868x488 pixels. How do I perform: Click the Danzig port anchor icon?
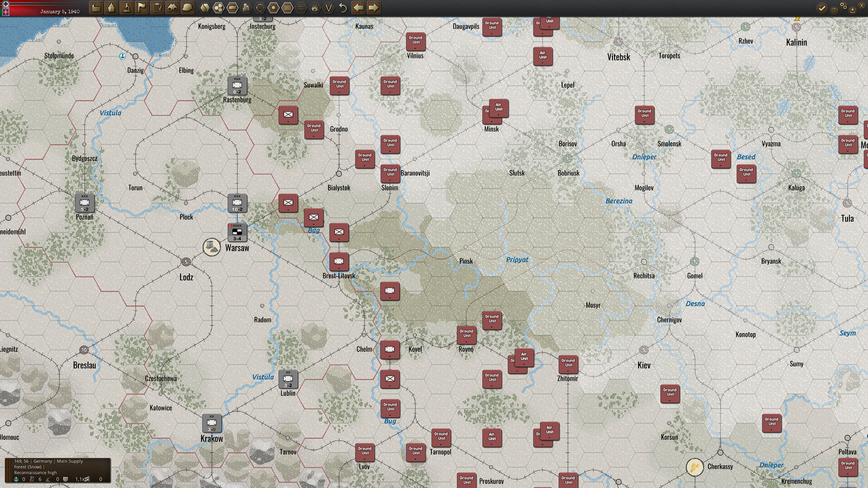pyautogui.click(x=123, y=56)
